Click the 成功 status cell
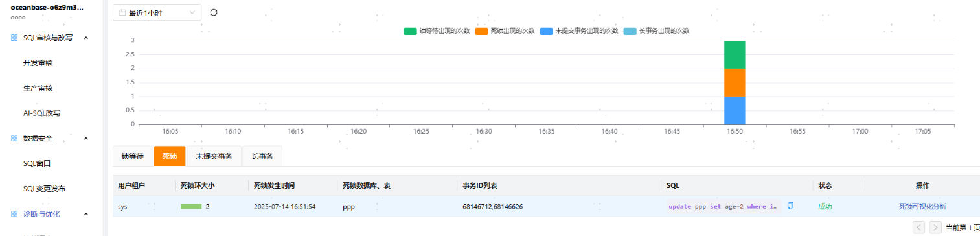Image resolution: width=980 pixels, height=236 pixels. [x=825, y=206]
